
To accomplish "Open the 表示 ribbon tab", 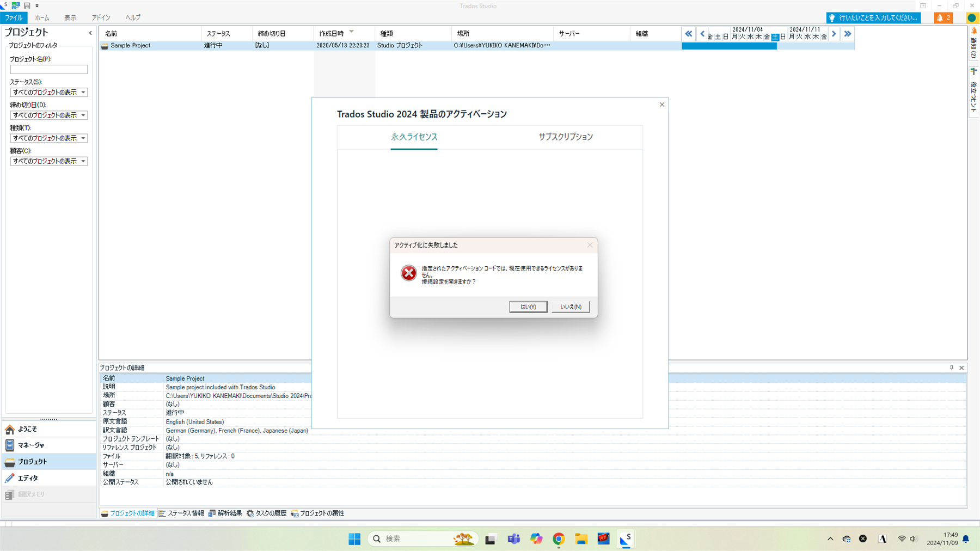I will tap(70, 17).
